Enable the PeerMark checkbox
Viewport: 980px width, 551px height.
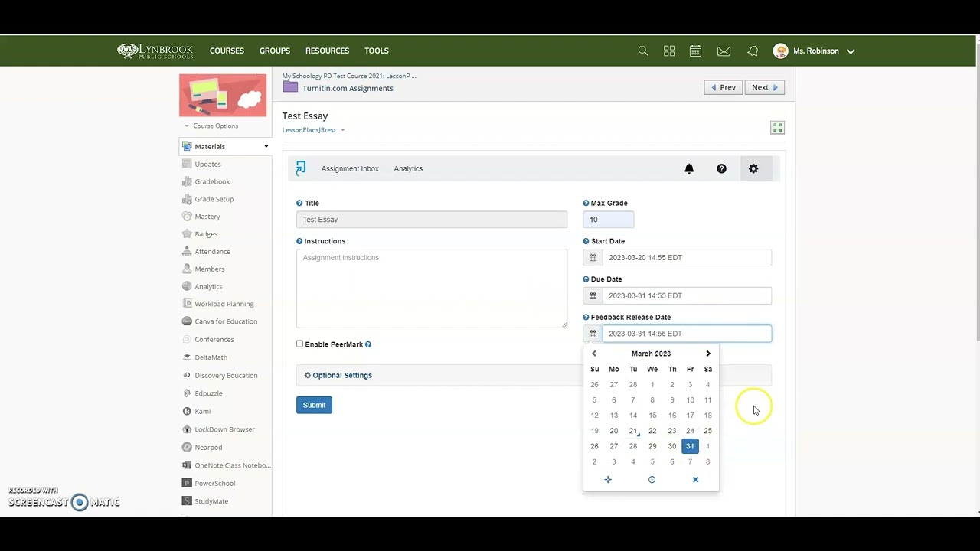pos(299,344)
